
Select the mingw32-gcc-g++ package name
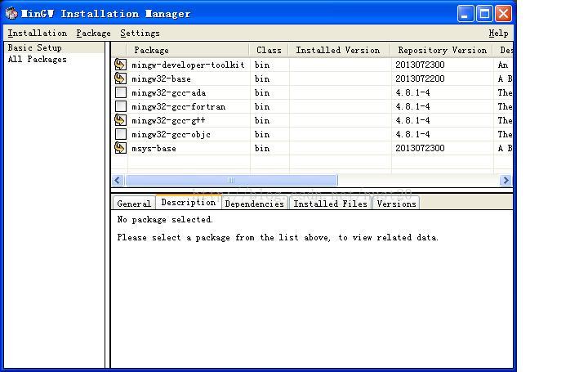pos(168,120)
